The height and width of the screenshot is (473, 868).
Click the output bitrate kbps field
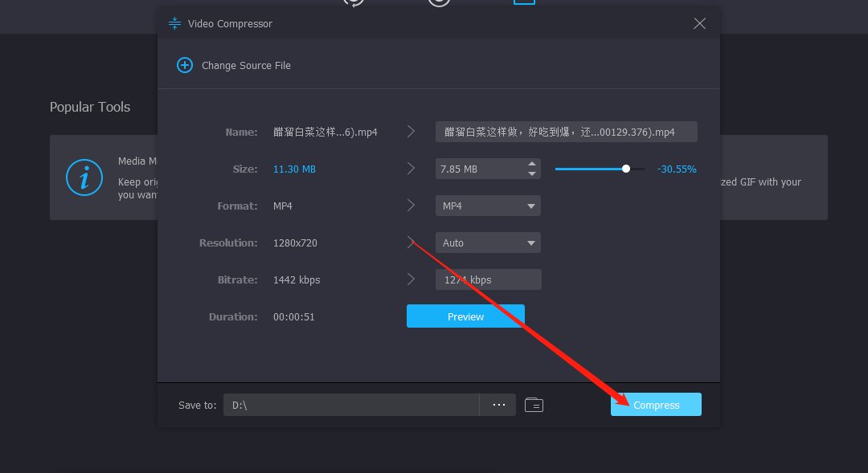click(488, 279)
